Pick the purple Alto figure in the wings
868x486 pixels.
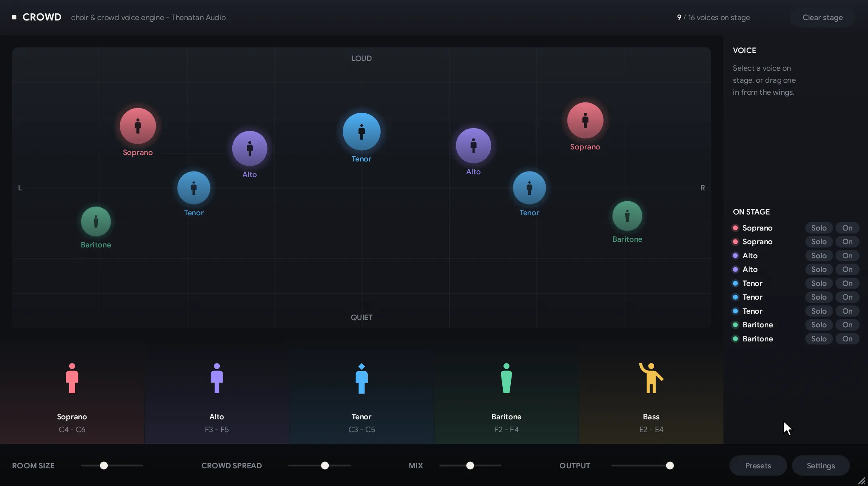pos(217,378)
